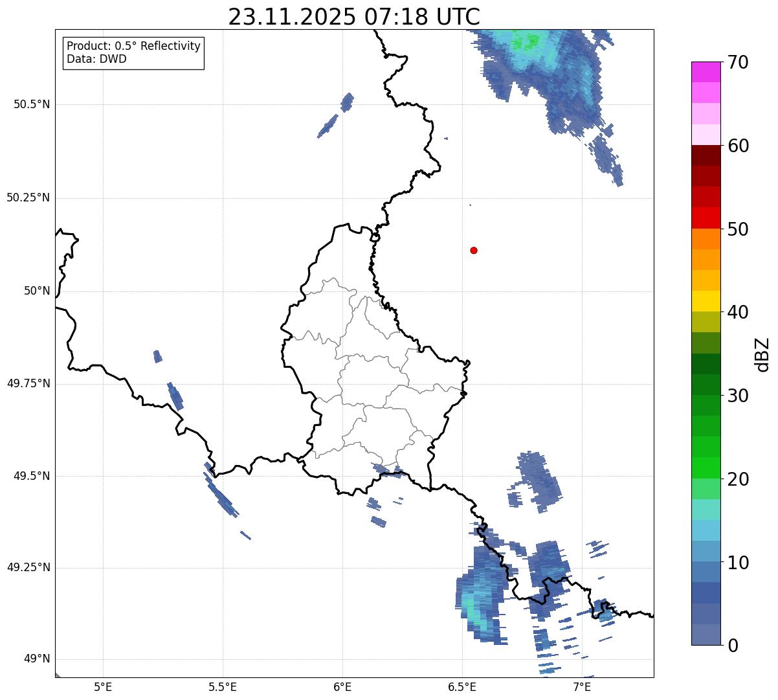The image size is (778, 700).
Task: Click the colorbar '10' tick label
Action: 739,563
